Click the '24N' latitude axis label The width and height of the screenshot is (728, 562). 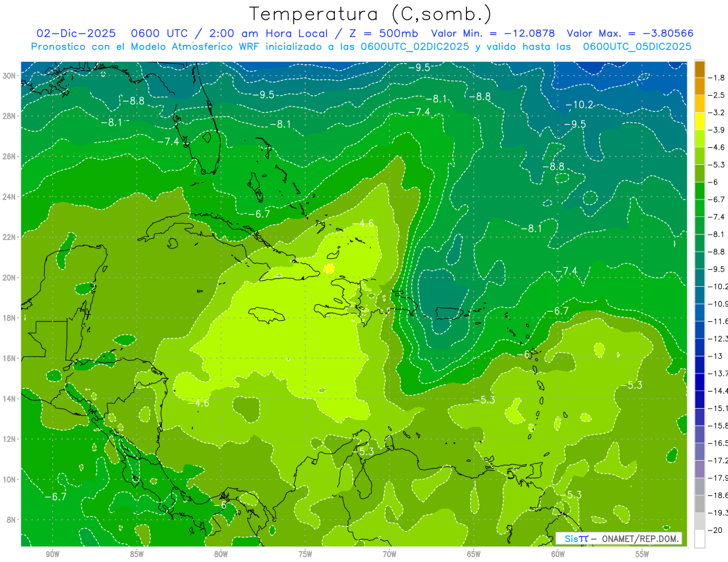point(10,197)
